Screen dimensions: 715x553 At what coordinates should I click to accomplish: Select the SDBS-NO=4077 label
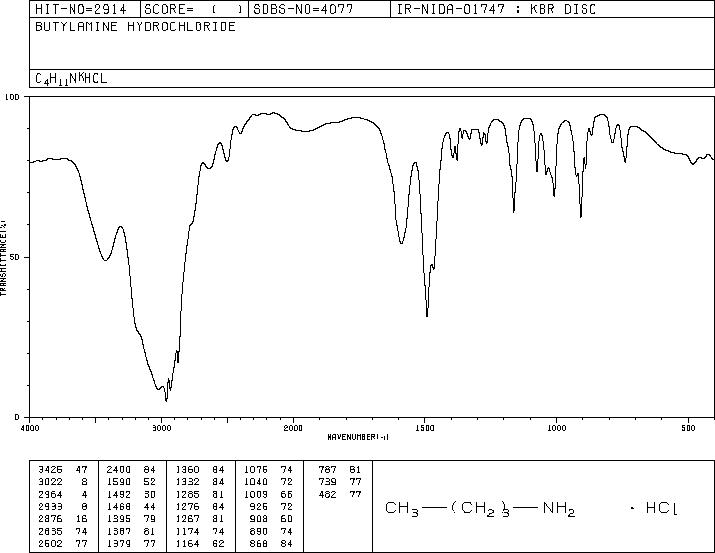click(x=303, y=9)
